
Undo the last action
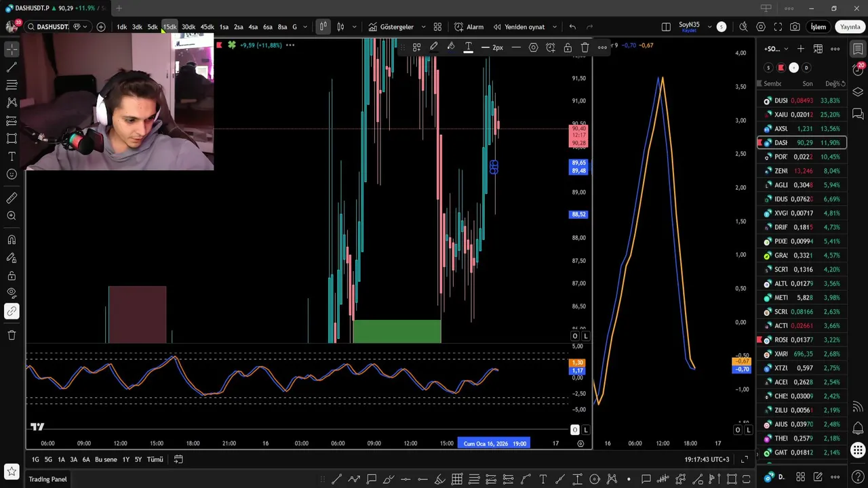coord(572,27)
